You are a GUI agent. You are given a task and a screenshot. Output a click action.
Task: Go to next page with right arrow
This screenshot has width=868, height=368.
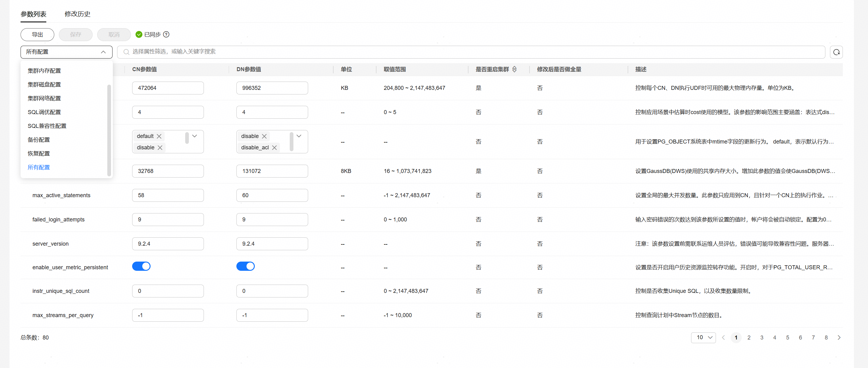coord(839,337)
